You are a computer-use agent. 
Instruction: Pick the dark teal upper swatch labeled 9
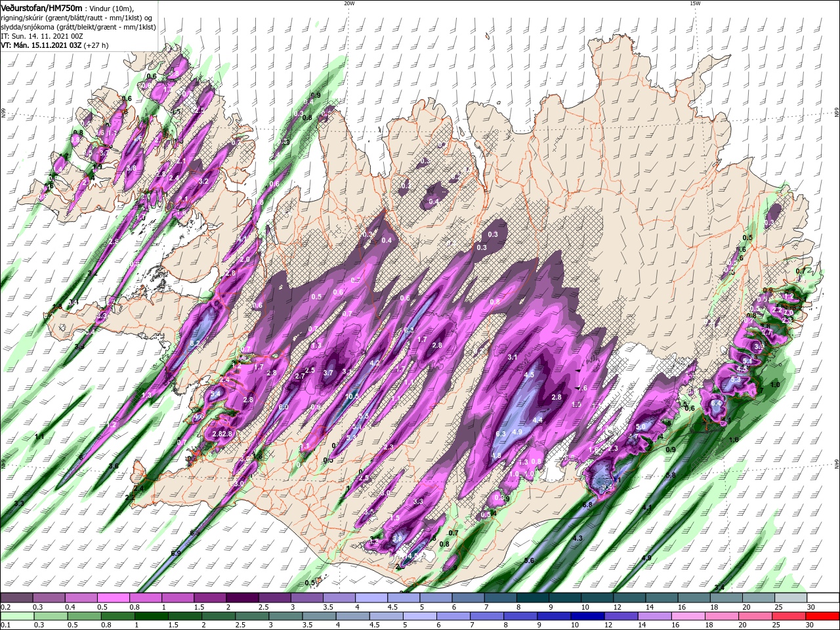click(565, 598)
